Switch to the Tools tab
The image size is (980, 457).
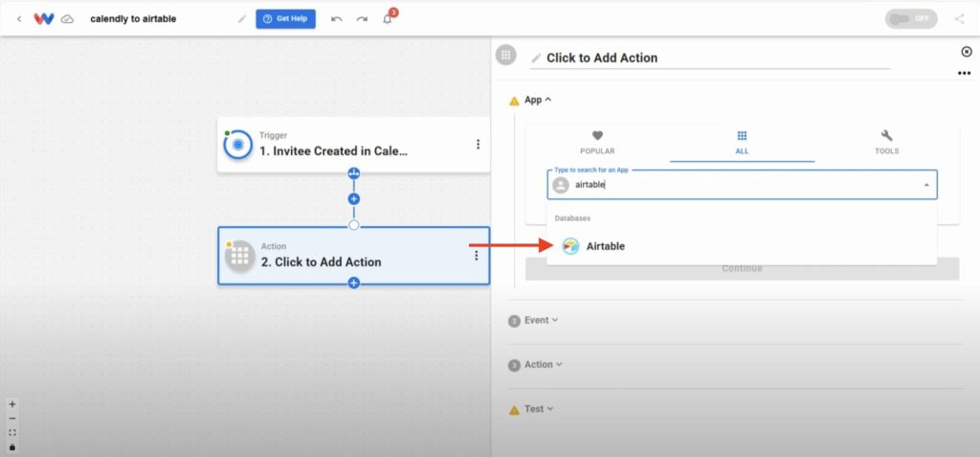pyautogui.click(x=886, y=143)
